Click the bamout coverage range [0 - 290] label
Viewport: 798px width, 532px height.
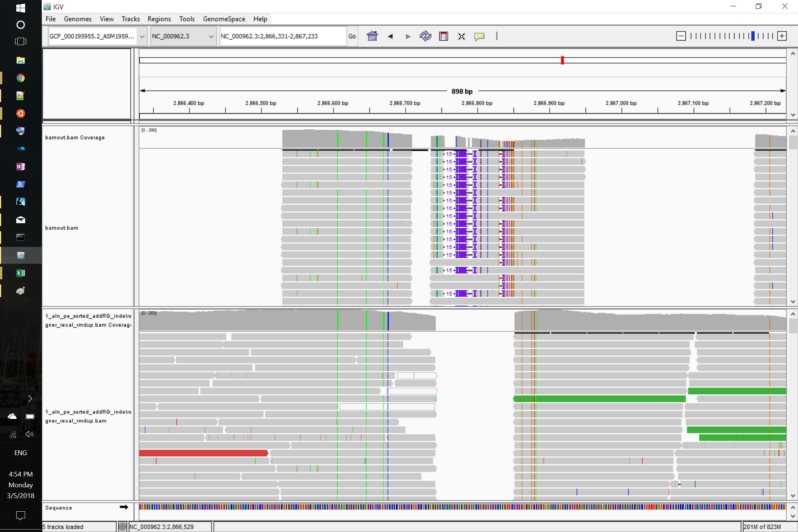tap(149, 130)
